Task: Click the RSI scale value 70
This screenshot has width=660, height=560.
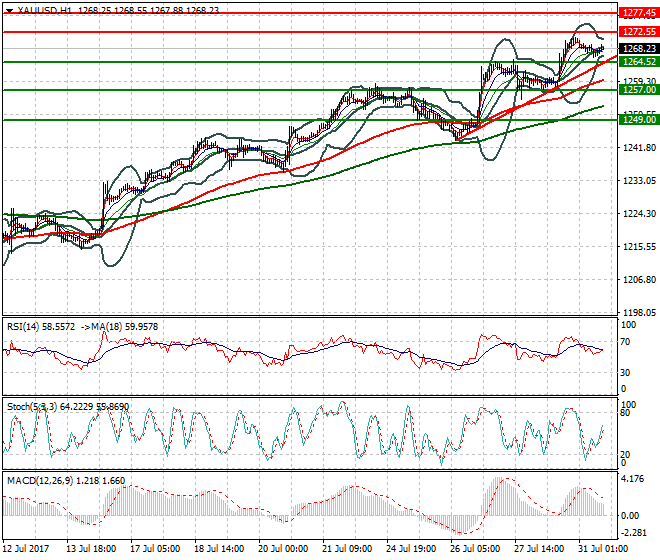Action: (625, 341)
